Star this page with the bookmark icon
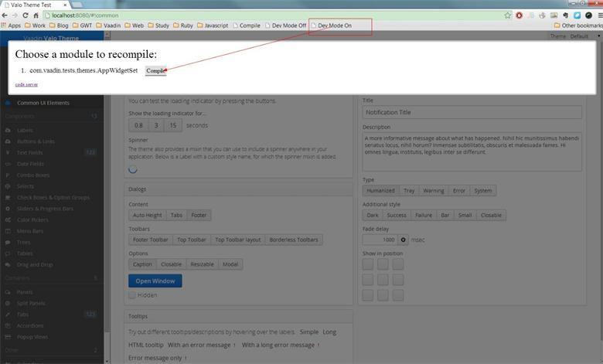The height and width of the screenshot is (364, 603). click(x=507, y=15)
